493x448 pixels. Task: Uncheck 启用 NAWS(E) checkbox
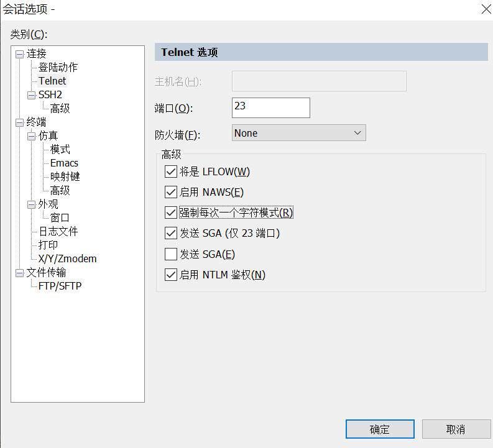click(171, 192)
